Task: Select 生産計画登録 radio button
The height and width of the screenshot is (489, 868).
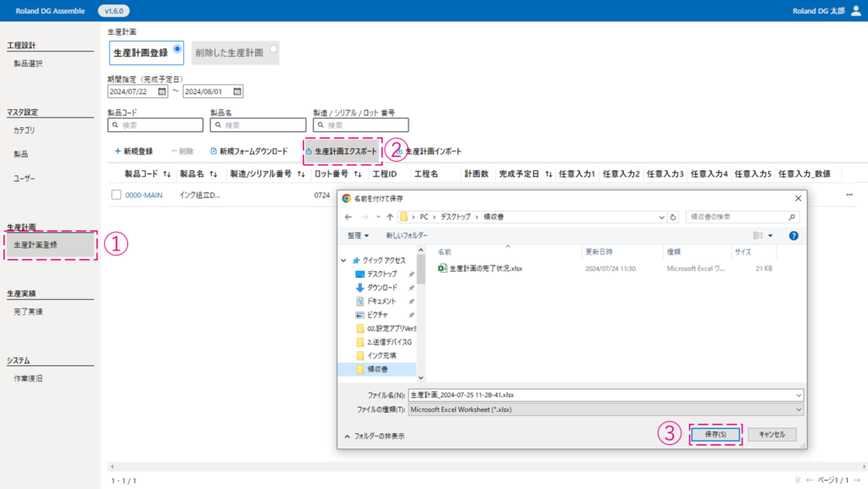Action: point(177,49)
